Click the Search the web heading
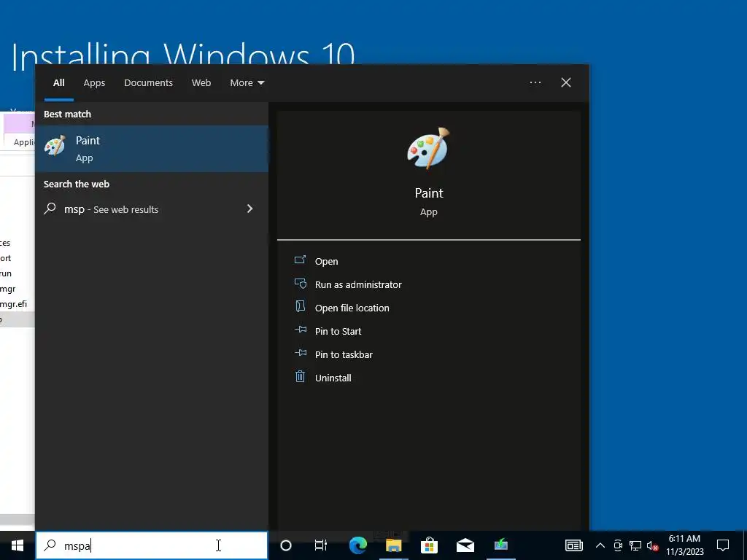 pyautogui.click(x=76, y=184)
